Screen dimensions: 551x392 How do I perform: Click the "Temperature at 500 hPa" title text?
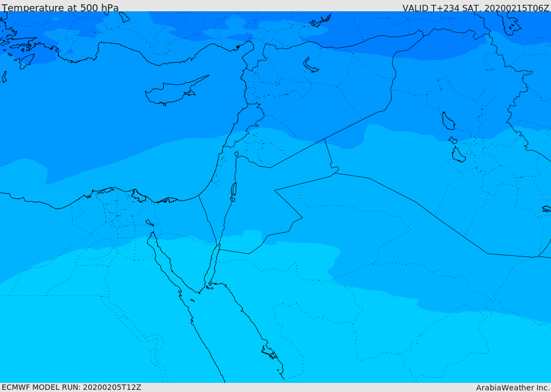click(60, 8)
